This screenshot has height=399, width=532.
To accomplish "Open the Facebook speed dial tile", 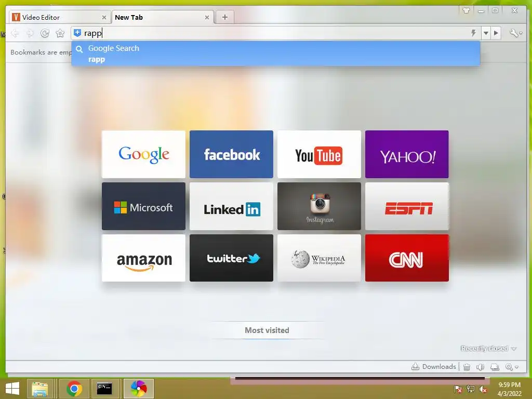I will (231, 154).
